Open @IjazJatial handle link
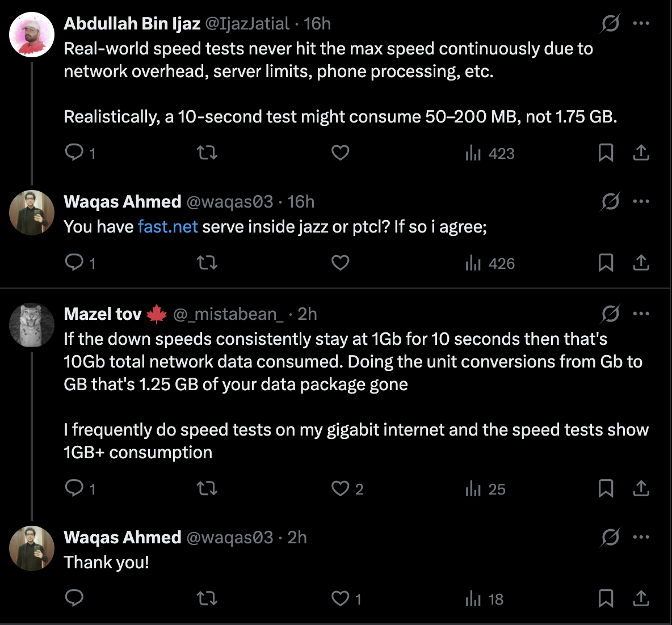 (247, 23)
